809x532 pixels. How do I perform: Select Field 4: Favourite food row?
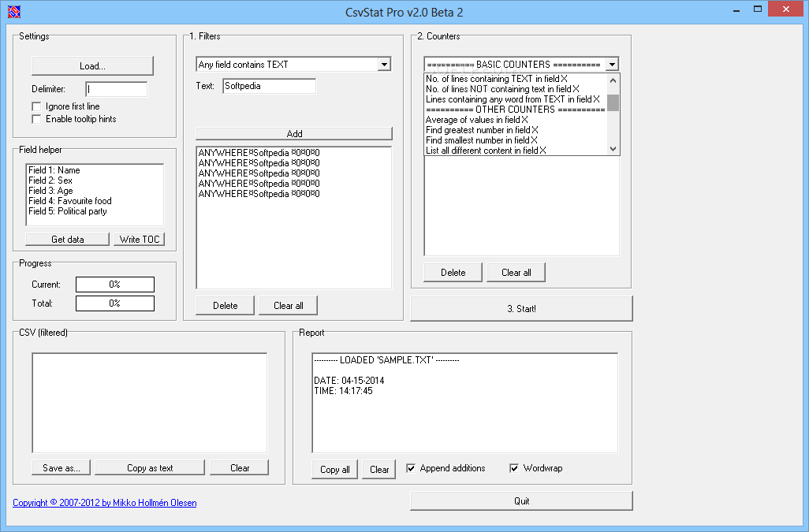pos(95,201)
